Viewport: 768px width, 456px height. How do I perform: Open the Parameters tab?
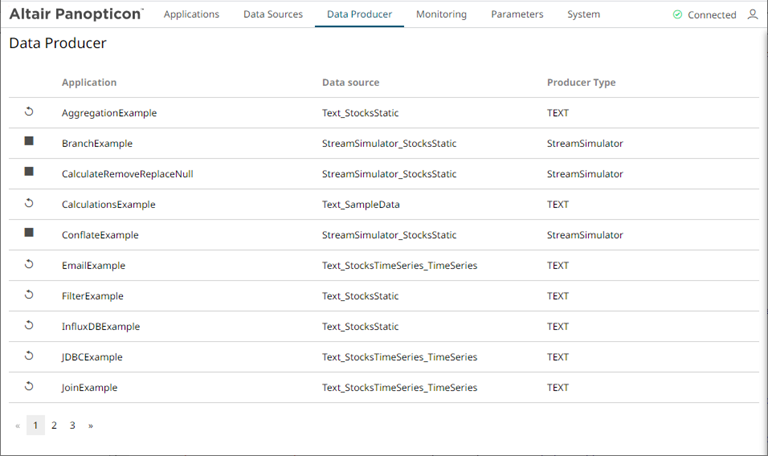(x=517, y=15)
